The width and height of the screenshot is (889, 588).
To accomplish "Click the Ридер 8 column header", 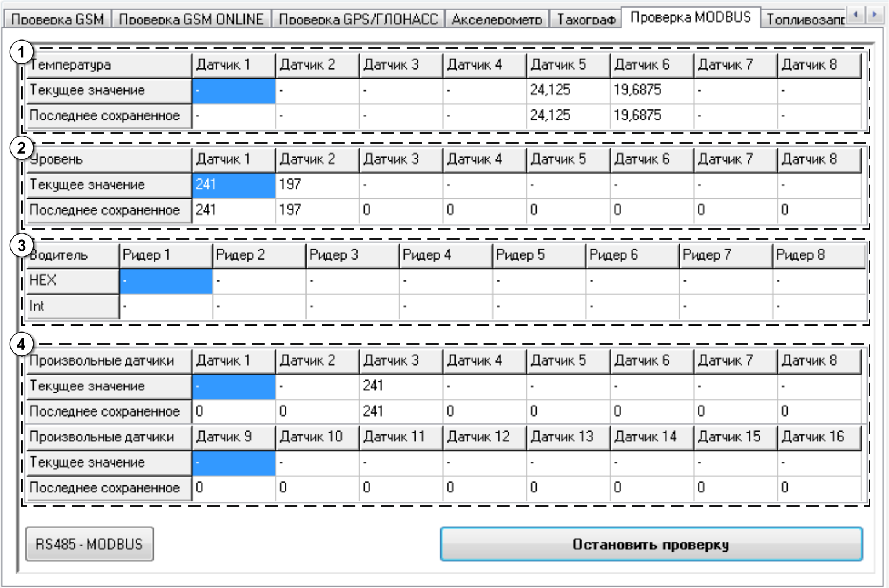I will click(819, 255).
